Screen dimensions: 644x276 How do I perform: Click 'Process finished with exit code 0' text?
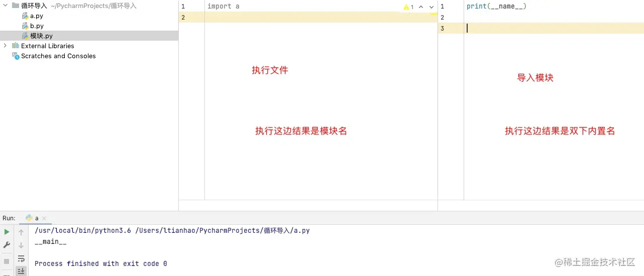tap(101, 263)
